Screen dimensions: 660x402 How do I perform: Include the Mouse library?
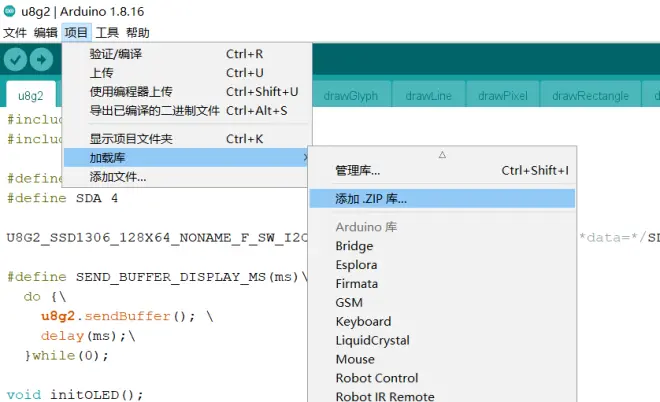point(442,359)
